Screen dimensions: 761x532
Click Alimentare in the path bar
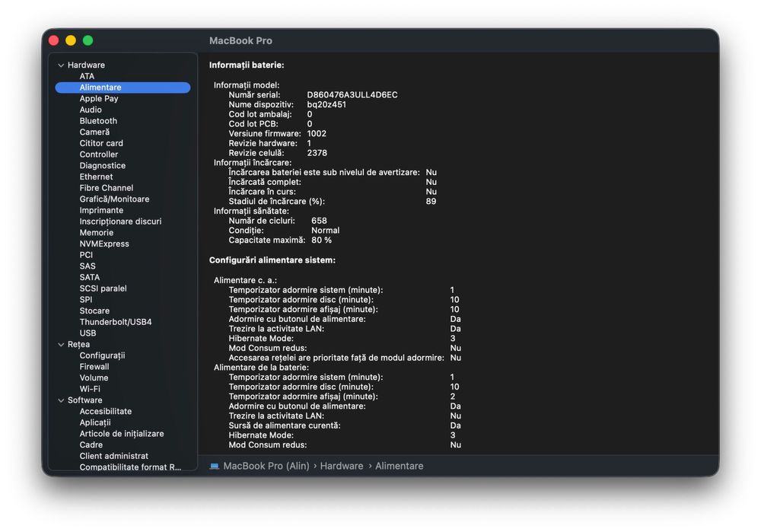399,466
